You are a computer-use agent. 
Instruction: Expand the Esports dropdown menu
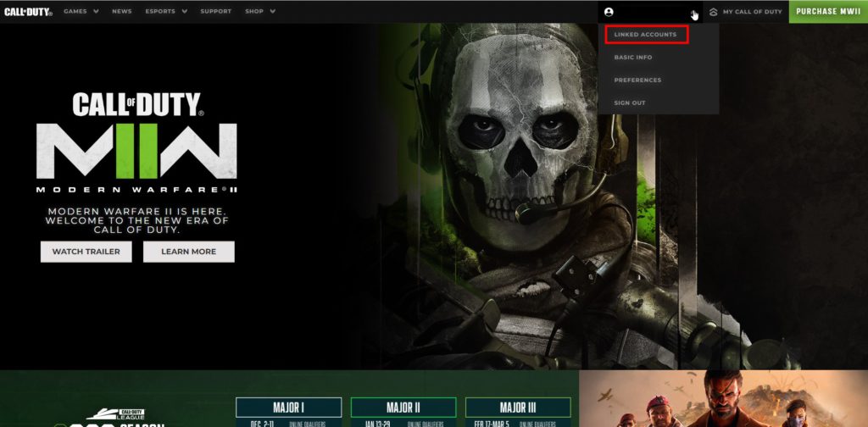point(164,12)
